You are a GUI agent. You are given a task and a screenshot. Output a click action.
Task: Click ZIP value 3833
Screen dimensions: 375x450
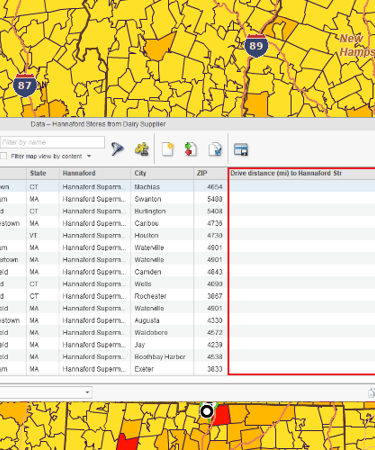215,369
